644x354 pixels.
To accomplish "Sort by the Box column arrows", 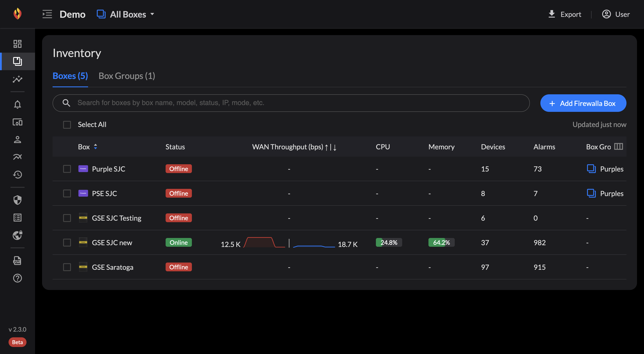I will click(x=96, y=147).
